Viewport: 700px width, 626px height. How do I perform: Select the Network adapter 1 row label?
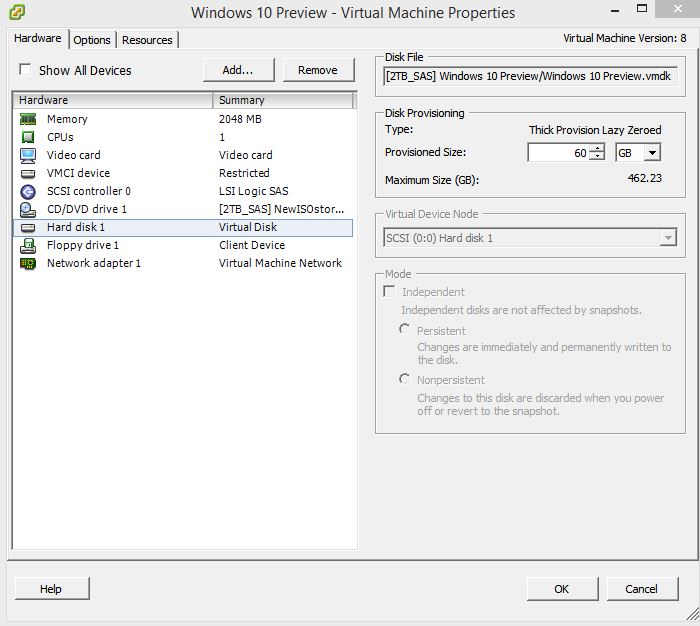pos(94,263)
